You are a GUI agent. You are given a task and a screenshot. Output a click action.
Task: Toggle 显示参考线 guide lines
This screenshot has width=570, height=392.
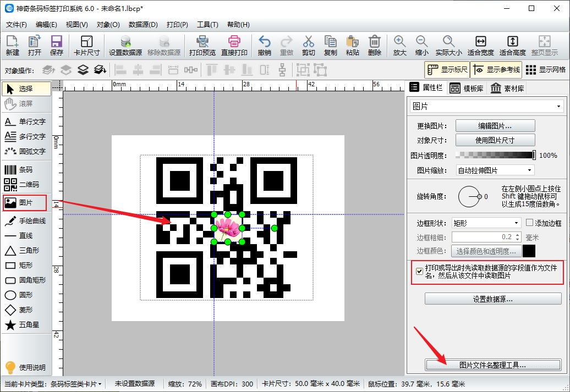pos(496,69)
